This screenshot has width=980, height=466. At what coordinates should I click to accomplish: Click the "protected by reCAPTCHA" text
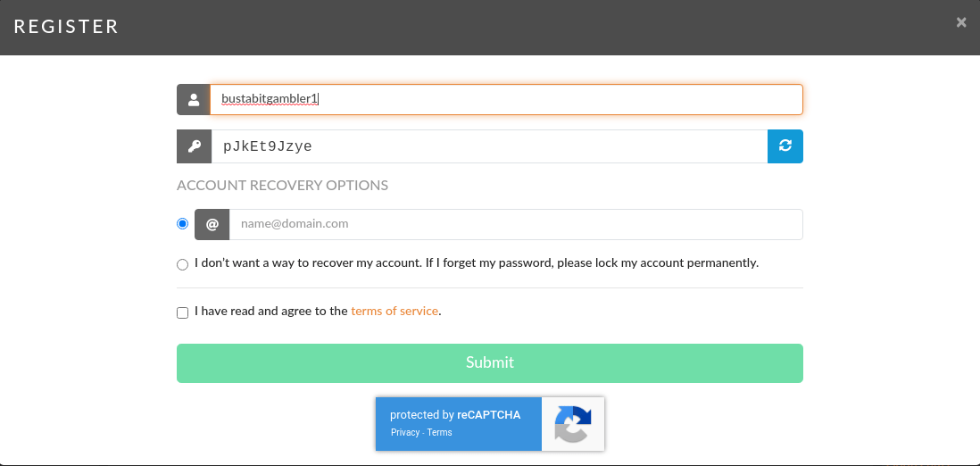[455, 415]
